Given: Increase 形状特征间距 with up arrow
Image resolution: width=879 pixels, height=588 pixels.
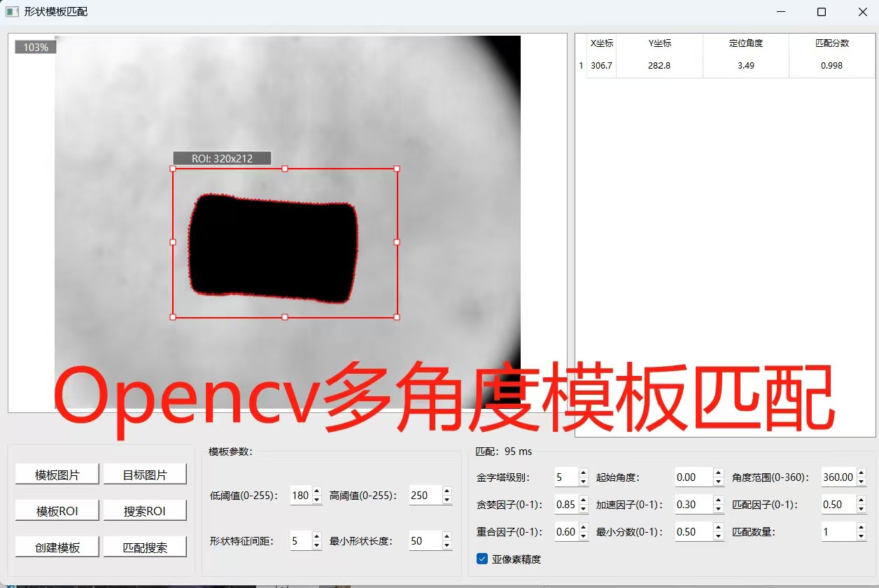Looking at the screenshot, I should click(316, 536).
